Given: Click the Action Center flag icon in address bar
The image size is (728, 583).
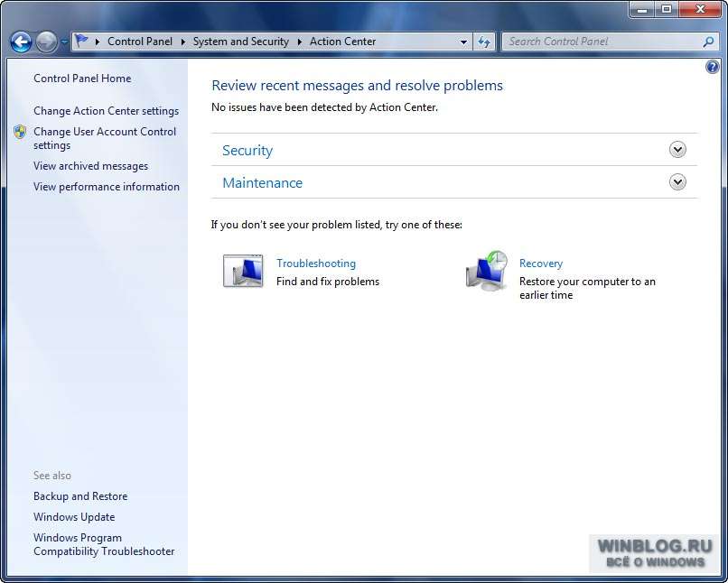Looking at the screenshot, I should pos(81,41).
